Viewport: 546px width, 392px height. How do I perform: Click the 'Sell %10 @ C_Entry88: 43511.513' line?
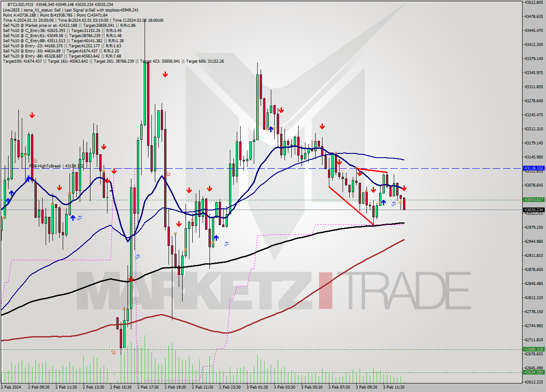[63, 40]
